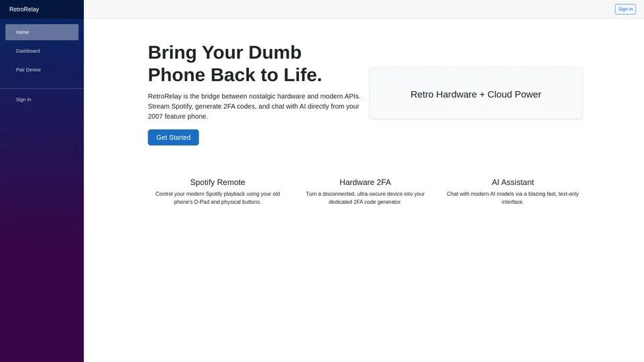Click the 'Spotify Remote' heading

point(217,182)
